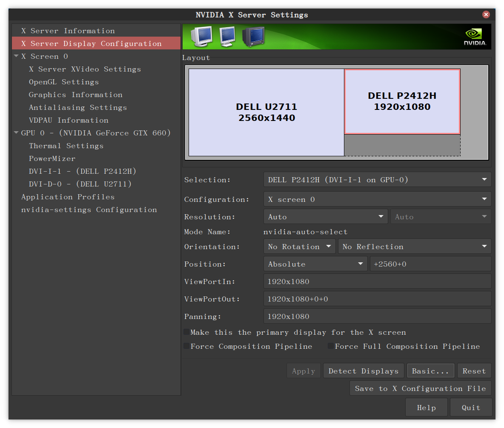This screenshot has width=504, height=428.
Task: Click the dark black monitor icon in banner
Action: pyautogui.click(x=254, y=36)
